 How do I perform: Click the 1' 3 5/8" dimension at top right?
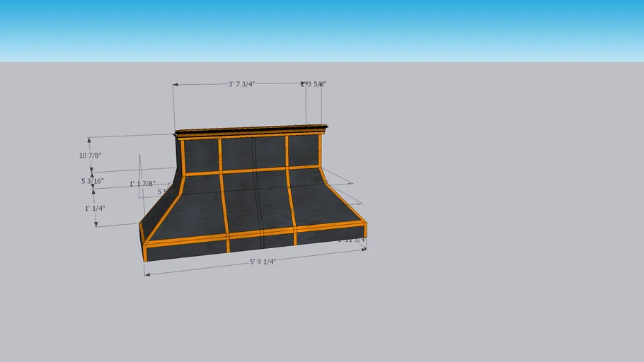pos(314,84)
